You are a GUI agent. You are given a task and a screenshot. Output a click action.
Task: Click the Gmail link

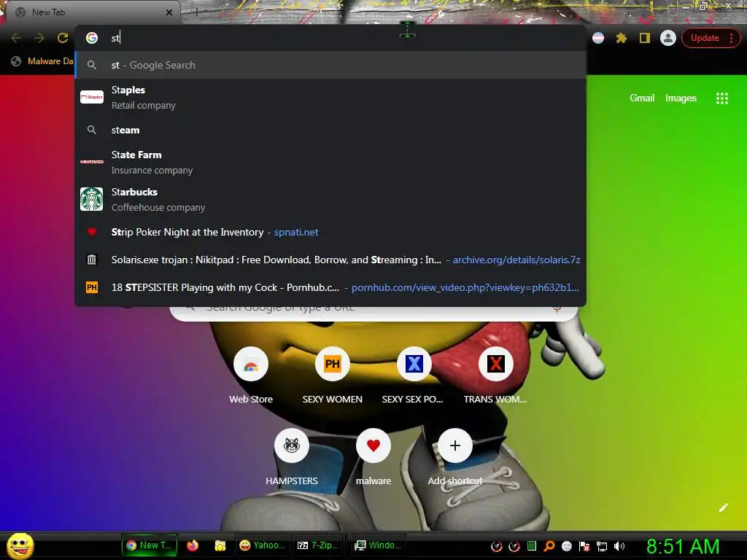coord(642,98)
